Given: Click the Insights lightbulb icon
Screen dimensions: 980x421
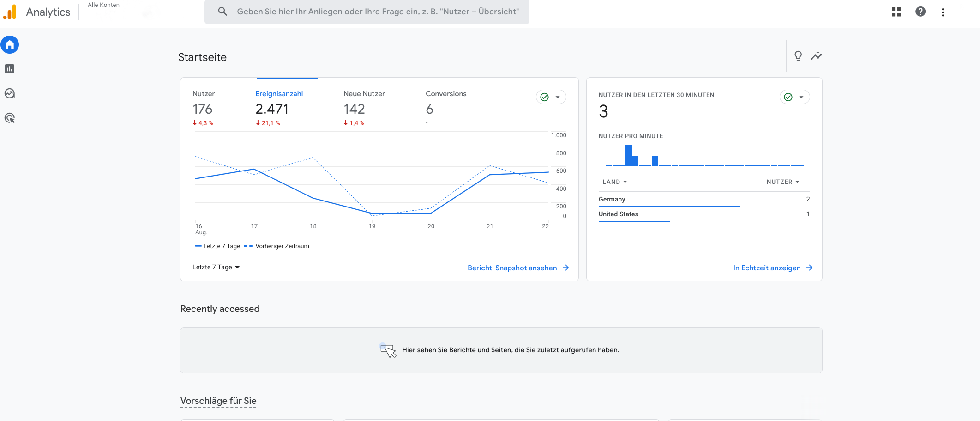Looking at the screenshot, I should click(x=798, y=56).
